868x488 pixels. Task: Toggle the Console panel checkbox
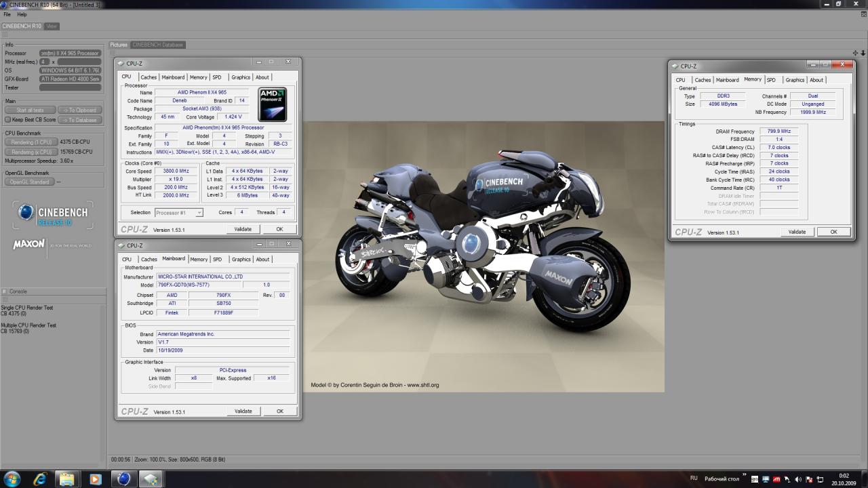(5, 291)
